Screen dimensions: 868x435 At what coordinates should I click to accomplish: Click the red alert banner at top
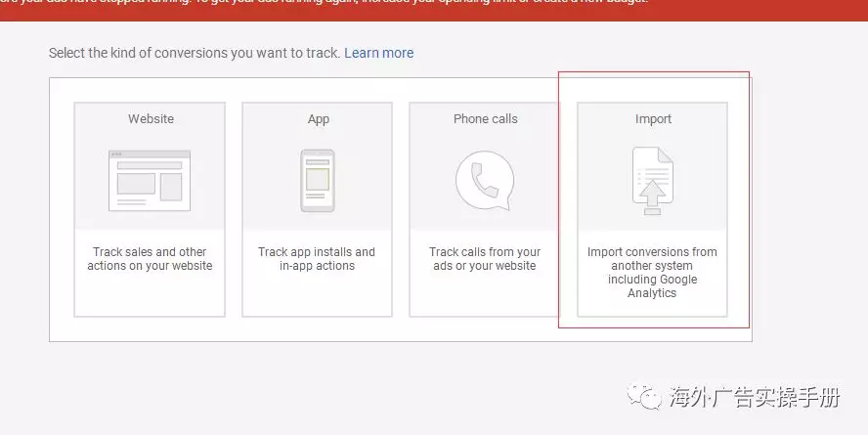[x=434, y=6]
